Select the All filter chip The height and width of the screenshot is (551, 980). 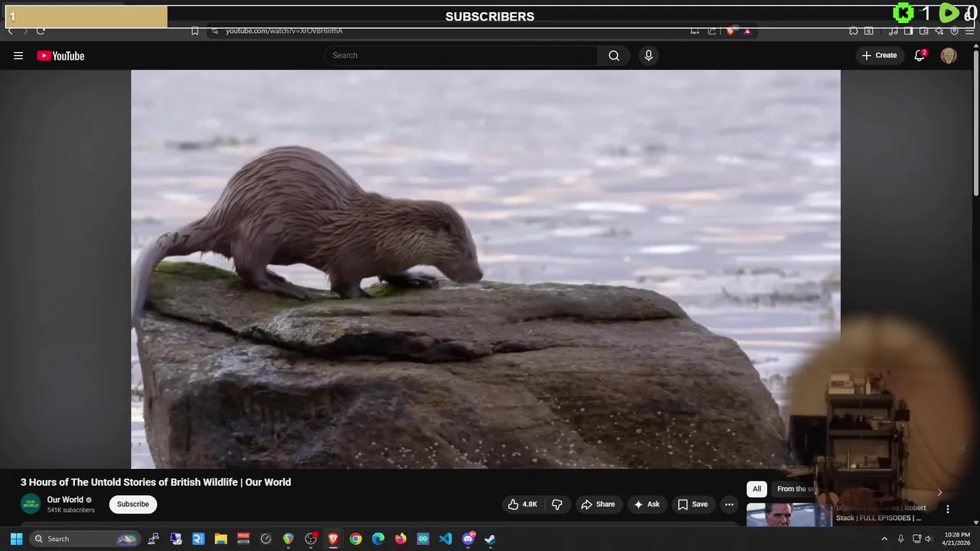[756, 489]
